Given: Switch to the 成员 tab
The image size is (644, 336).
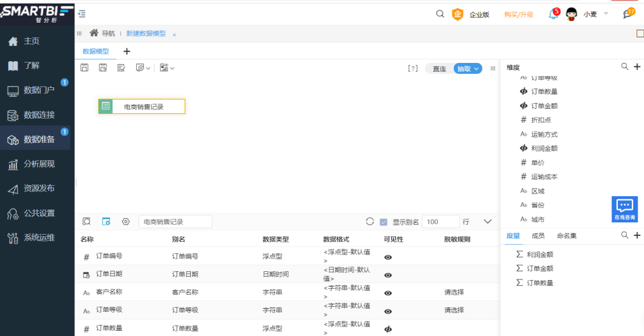Looking at the screenshot, I should point(538,236).
